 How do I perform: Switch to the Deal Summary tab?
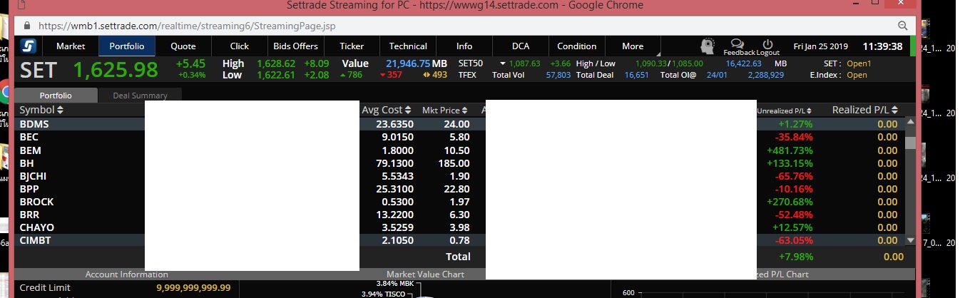(x=140, y=96)
